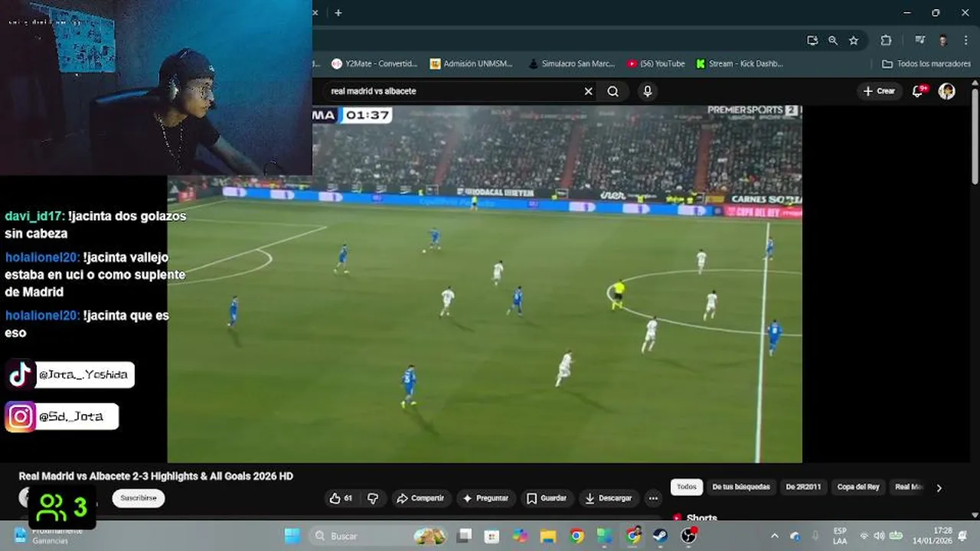Open YouTube notifications bell
The image size is (980, 551).
pyautogui.click(x=918, y=91)
